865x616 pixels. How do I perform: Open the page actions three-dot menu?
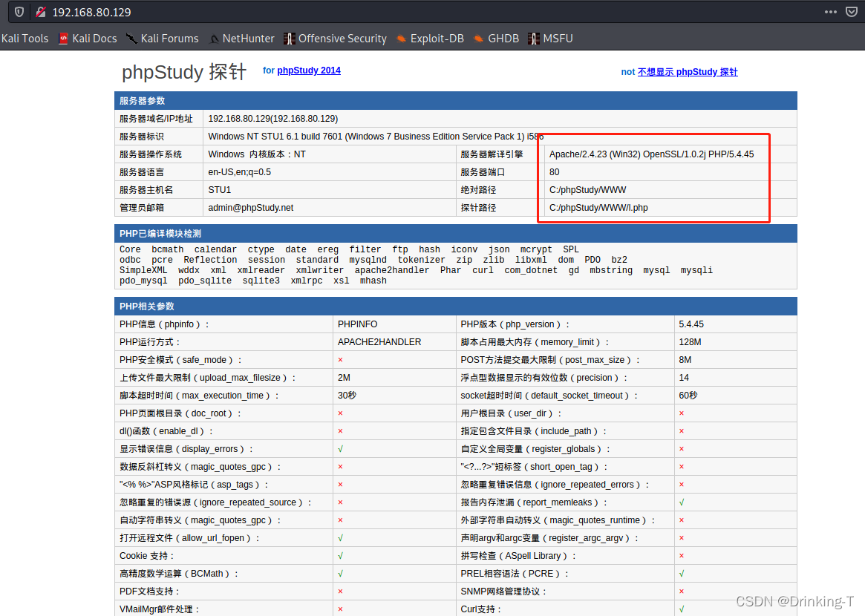coord(830,12)
